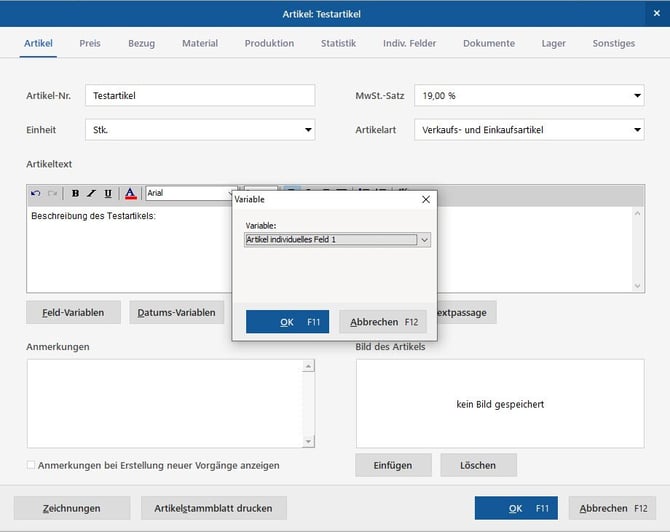Enable Anmerkungen bei Erstellung neuer Vorgänge anzeigen
The image size is (670, 532).
[x=31, y=465]
